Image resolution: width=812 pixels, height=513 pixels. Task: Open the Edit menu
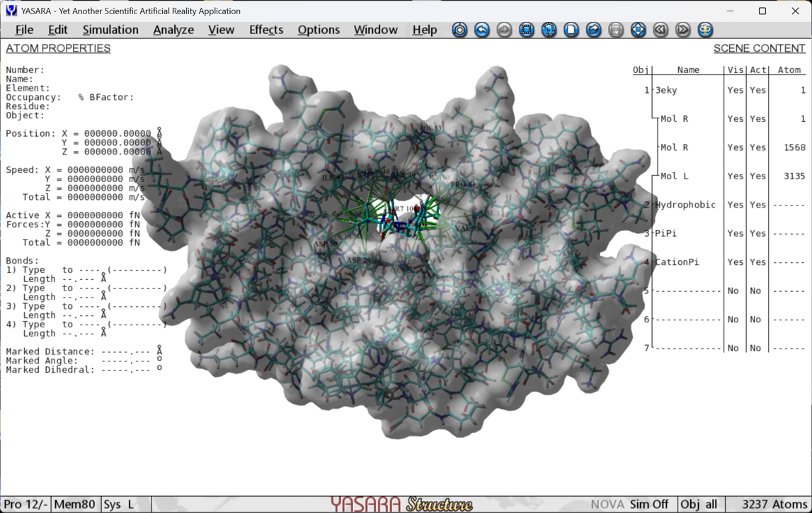click(57, 30)
